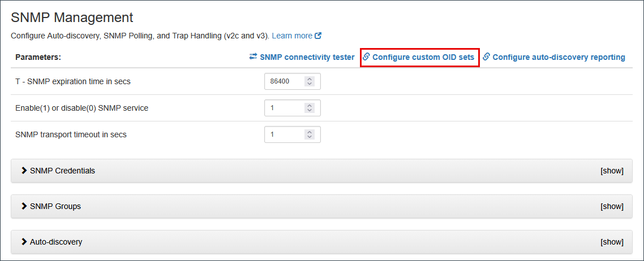The image size is (644, 261).
Task: Adjust SNMP transport timeout stepper arrows
Action: [x=310, y=134]
